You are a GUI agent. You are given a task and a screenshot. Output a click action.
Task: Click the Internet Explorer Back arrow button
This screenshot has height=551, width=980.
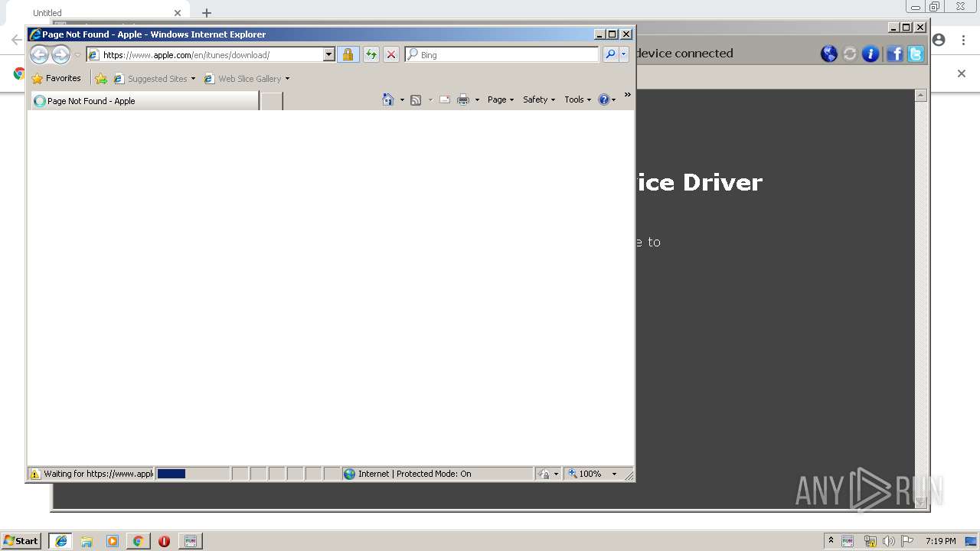pyautogui.click(x=39, y=54)
